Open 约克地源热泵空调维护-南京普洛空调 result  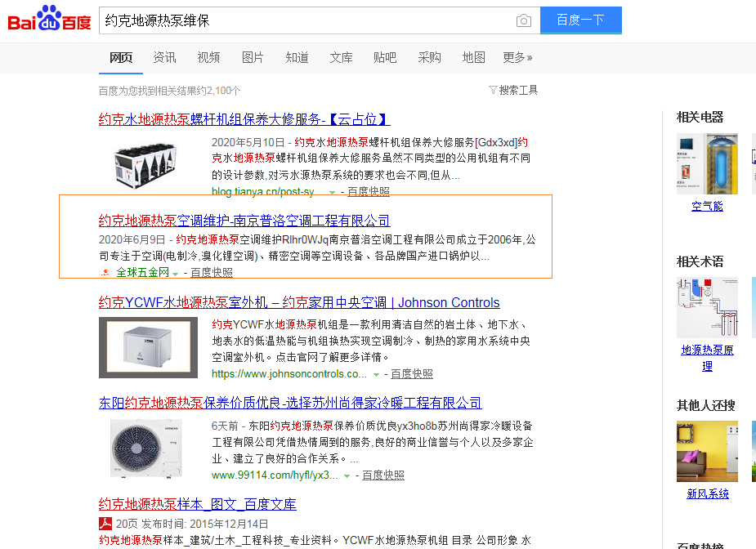[x=244, y=221]
